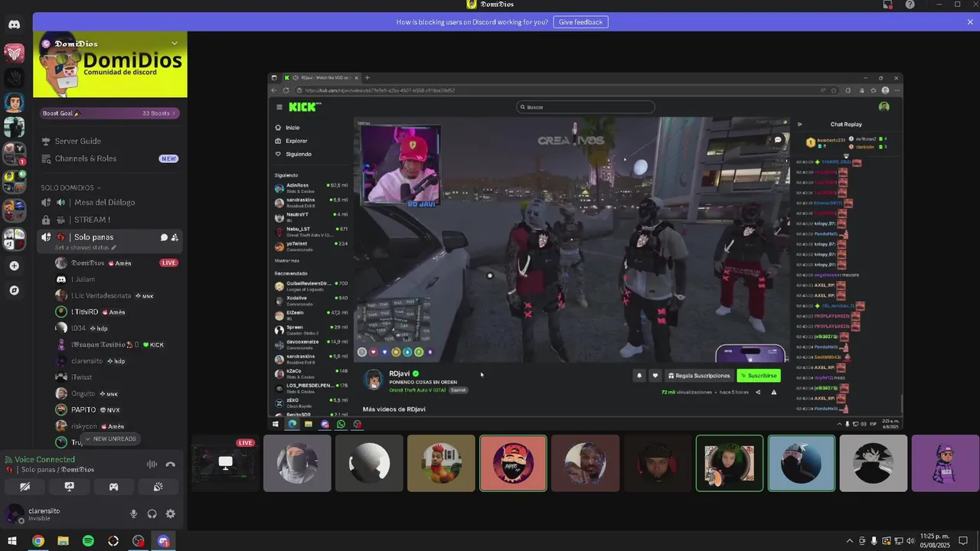Open chat for Solo panas channel
Viewport: 980px width, 551px height.
[x=164, y=237]
